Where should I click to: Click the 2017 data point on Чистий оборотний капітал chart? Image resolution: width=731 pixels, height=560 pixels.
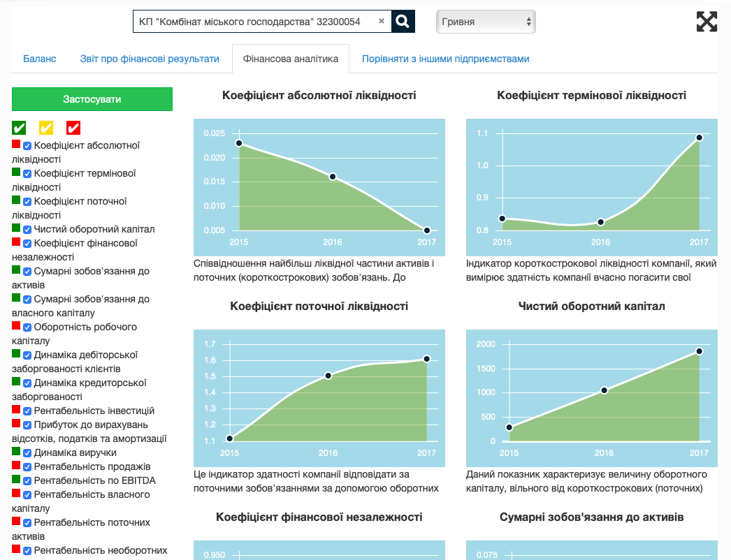(699, 351)
